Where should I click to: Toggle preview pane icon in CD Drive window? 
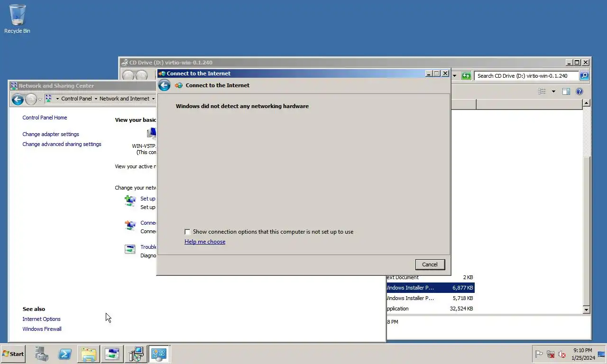tap(566, 91)
